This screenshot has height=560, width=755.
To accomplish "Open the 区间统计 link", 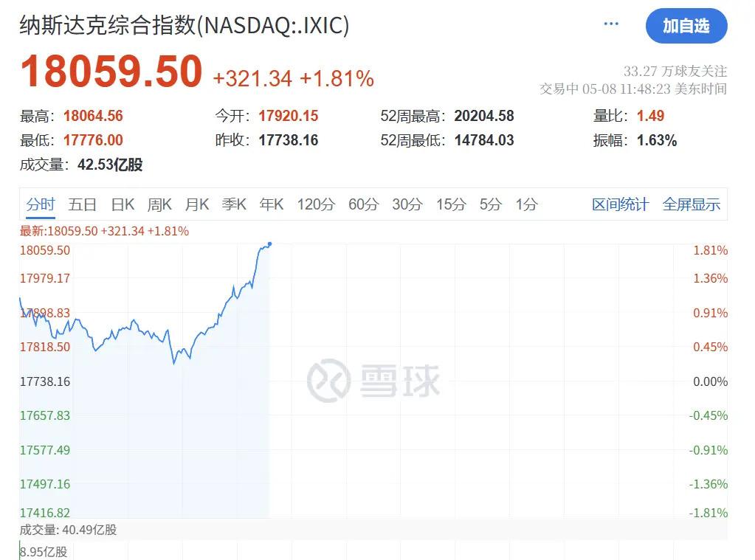I will point(620,204).
